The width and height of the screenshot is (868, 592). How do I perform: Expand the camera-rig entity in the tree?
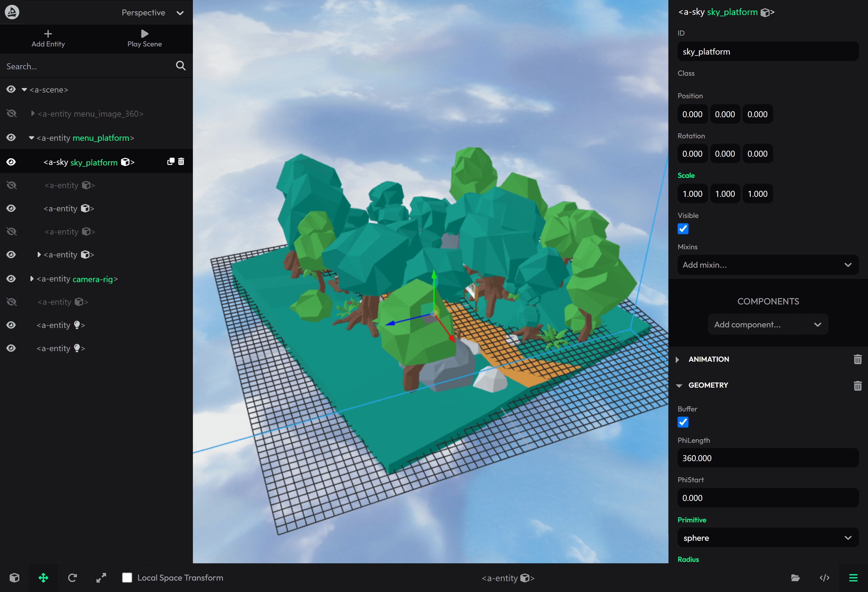point(32,279)
